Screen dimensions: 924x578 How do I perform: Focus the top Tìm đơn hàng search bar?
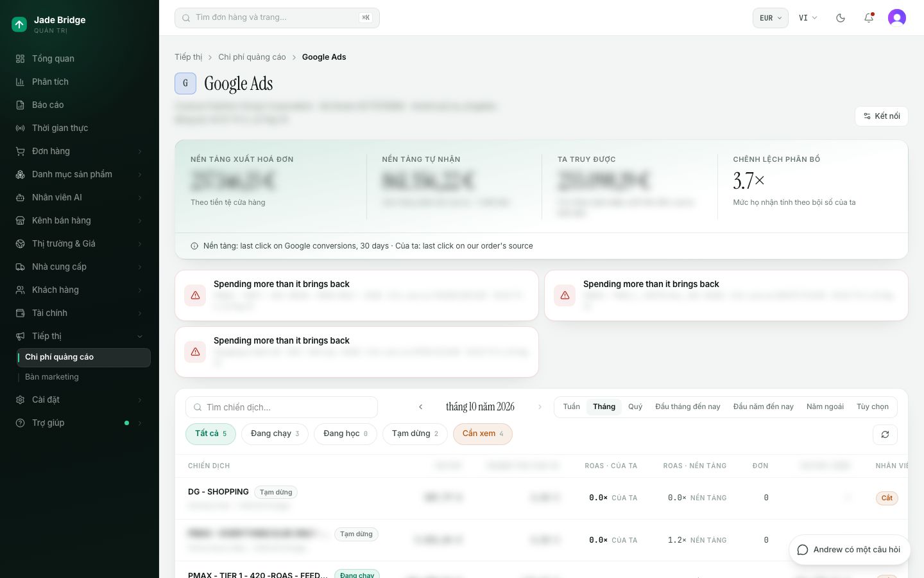coord(277,18)
